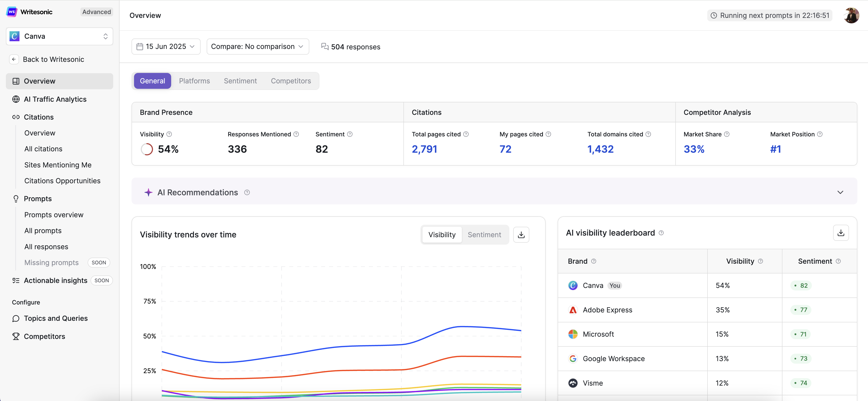Click the 1,432 total domains value
Viewport: 868px width, 401px height.
[600, 149]
